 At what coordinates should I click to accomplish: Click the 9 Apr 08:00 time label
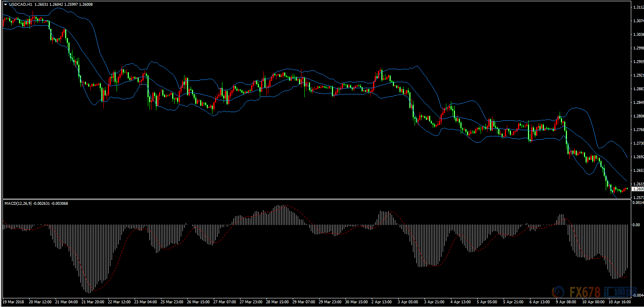(x=566, y=302)
